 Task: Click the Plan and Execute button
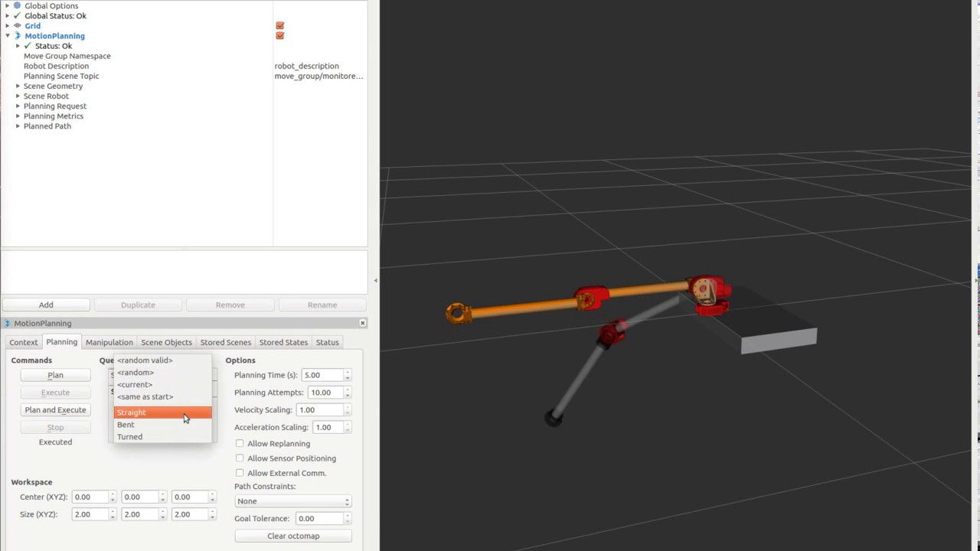click(55, 410)
